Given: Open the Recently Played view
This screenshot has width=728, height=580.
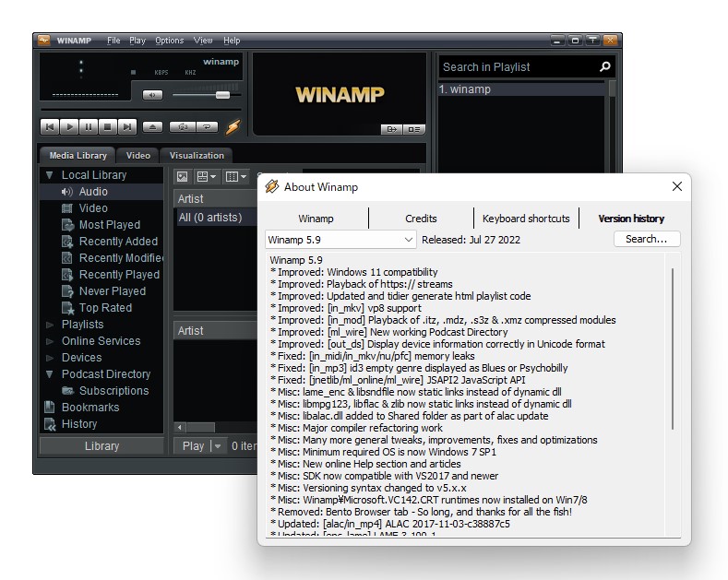Looking at the screenshot, I should point(119,275).
